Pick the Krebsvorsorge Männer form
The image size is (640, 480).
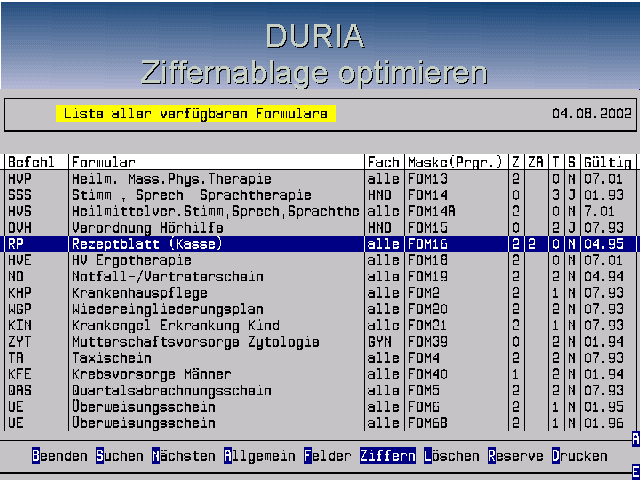click(320, 374)
